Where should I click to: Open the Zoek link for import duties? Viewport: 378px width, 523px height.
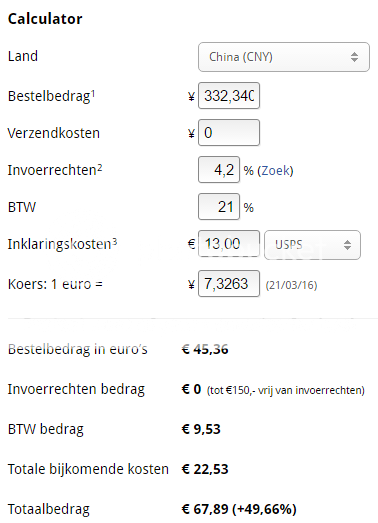pyautogui.click(x=275, y=170)
